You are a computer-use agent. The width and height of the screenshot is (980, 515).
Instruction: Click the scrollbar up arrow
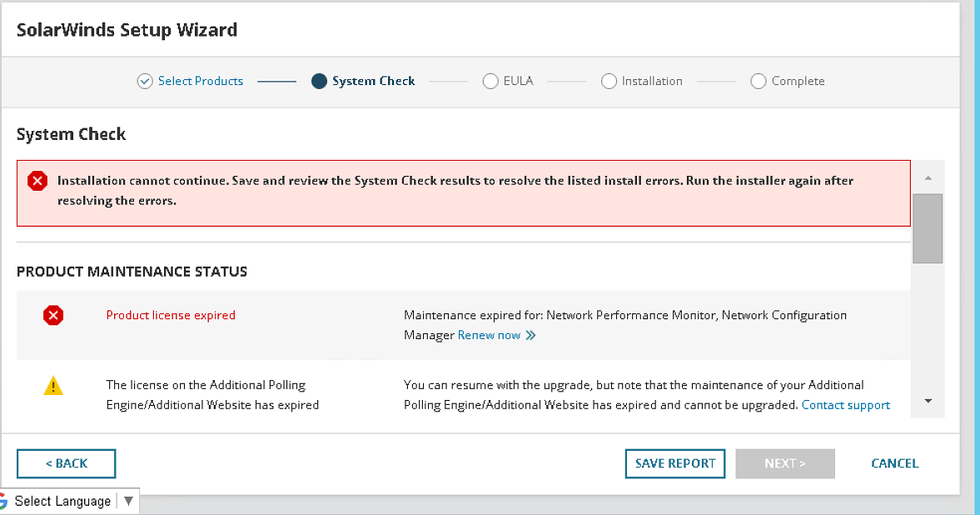pos(928,177)
